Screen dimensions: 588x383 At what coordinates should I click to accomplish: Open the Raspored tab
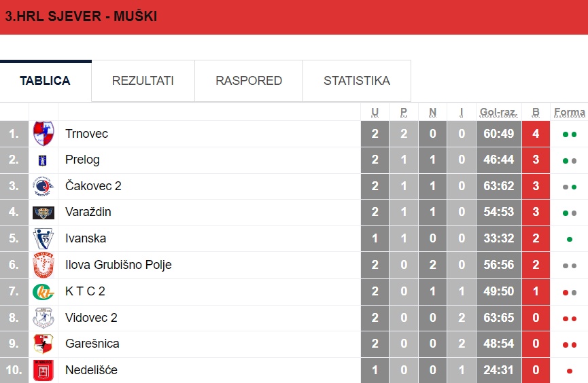coord(249,81)
